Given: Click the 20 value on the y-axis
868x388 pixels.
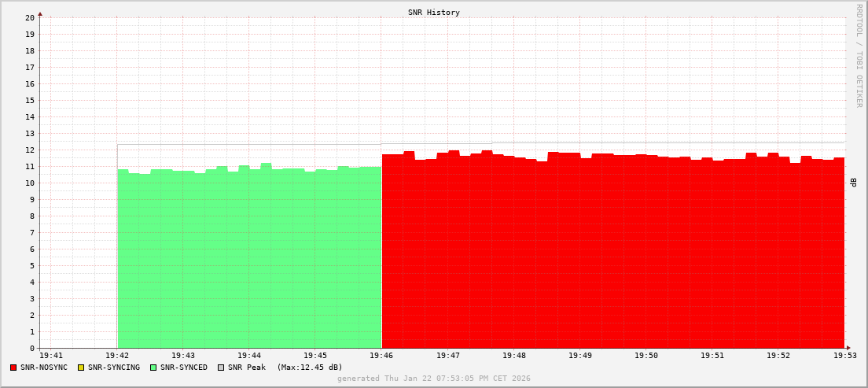Looking at the screenshot, I should [30, 17].
